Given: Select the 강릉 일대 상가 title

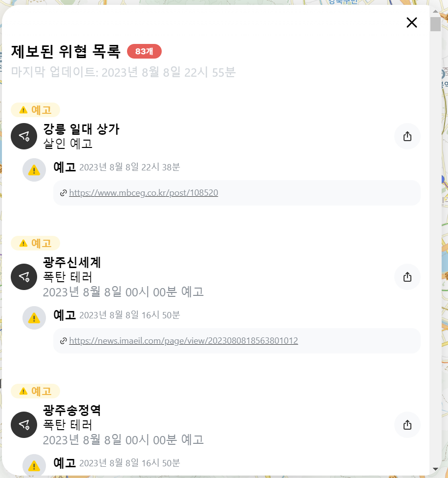Looking at the screenshot, I should coord(81,129).
